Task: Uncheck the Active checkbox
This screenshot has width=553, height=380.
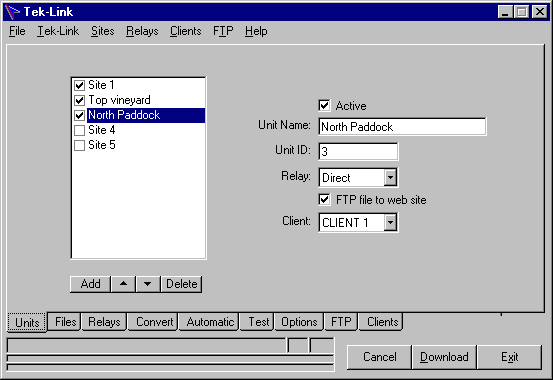Action: click(x=324, y=105)
